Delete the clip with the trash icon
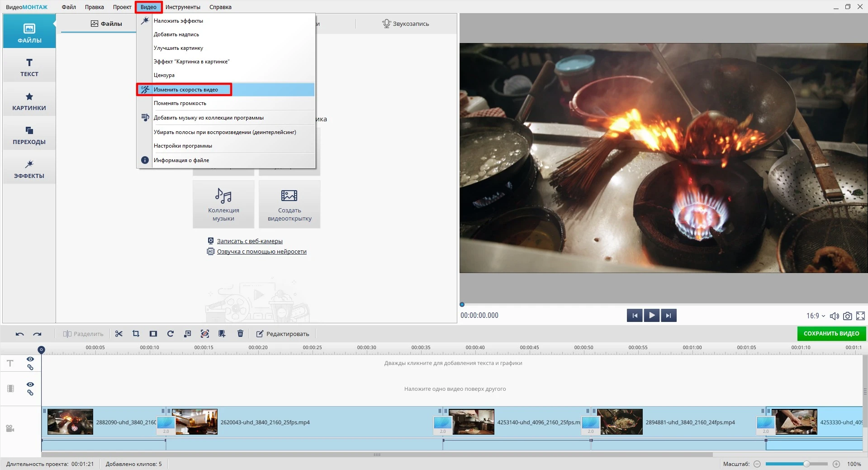This screenshot has width=868, height=470. coord(240,334)
